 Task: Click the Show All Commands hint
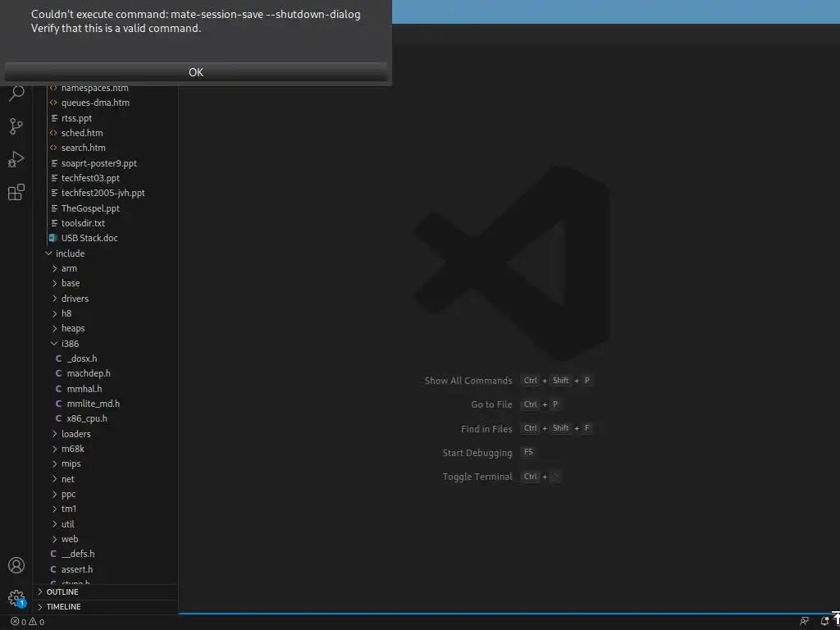pos(468,381)
